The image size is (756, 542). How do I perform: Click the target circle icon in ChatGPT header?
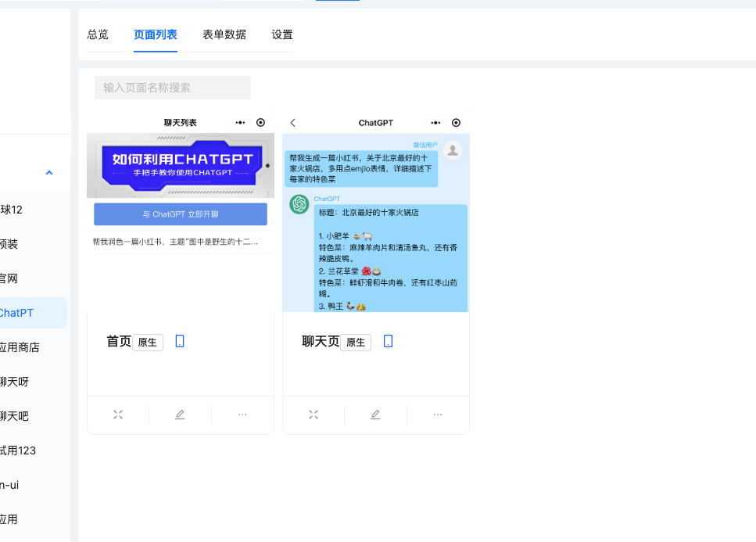pos(456,123)
